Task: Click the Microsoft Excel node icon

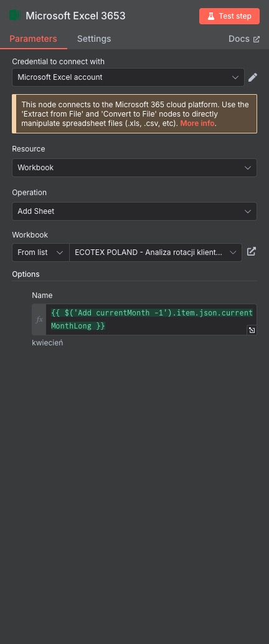Action: point(15,16)
